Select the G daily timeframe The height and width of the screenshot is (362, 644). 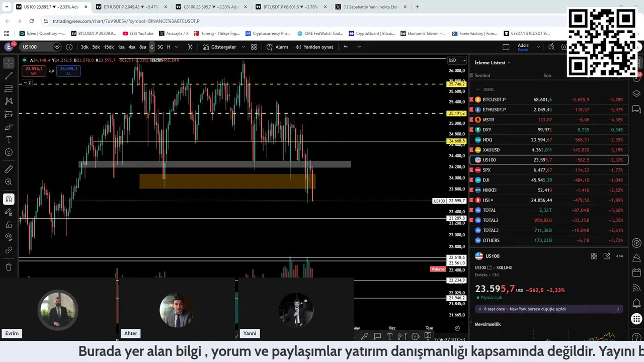[x=152, y=47]
